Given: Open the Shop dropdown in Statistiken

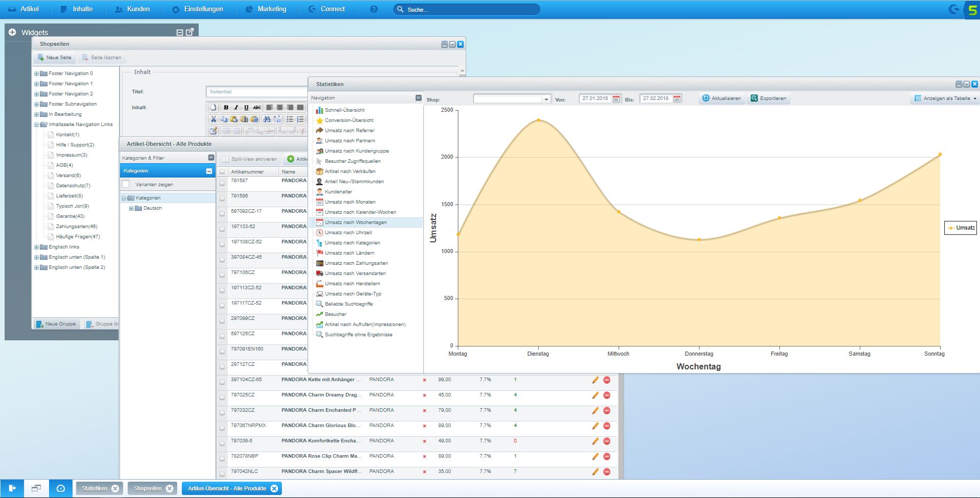Looking at the screenshot, I should [x=546, y=99].
